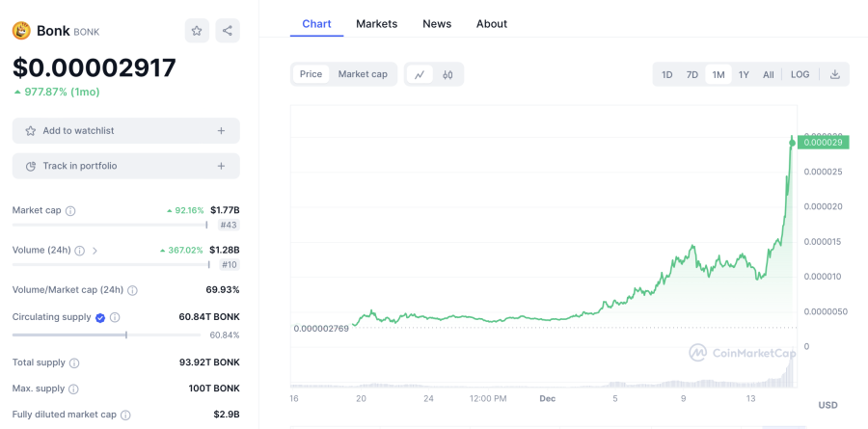The height and width of the screenshot is (429, 868).
Task: Open the News tab
Action: (x=437, y=24)
